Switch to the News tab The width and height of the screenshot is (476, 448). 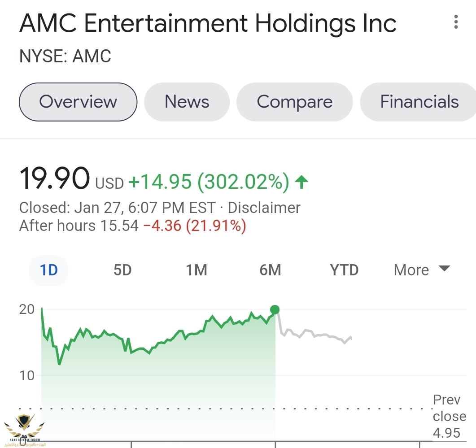pos(187,102)
